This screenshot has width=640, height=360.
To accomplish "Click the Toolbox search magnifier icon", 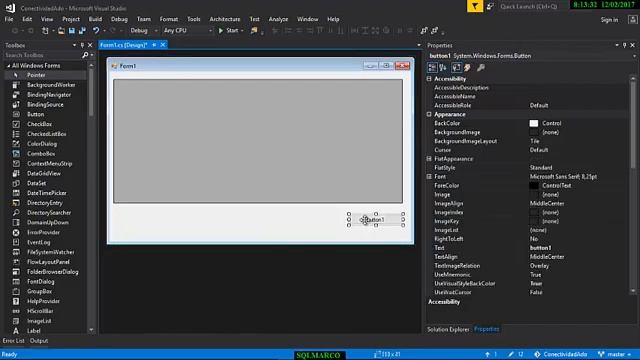I will click(85, 55).
